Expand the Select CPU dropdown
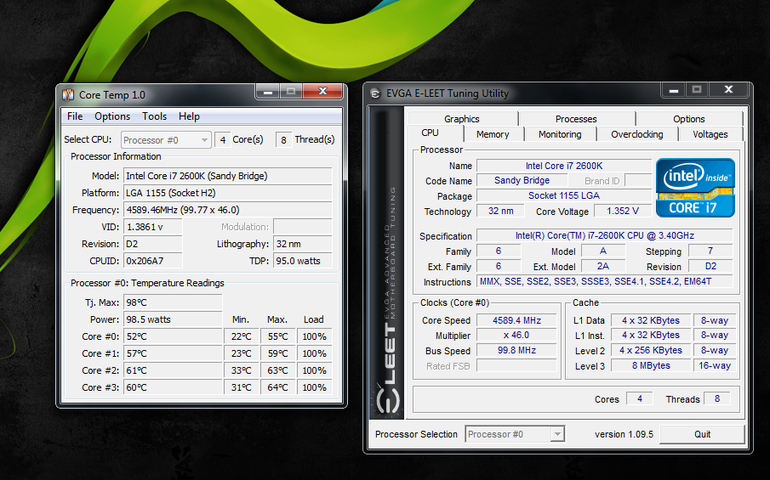 166,140
